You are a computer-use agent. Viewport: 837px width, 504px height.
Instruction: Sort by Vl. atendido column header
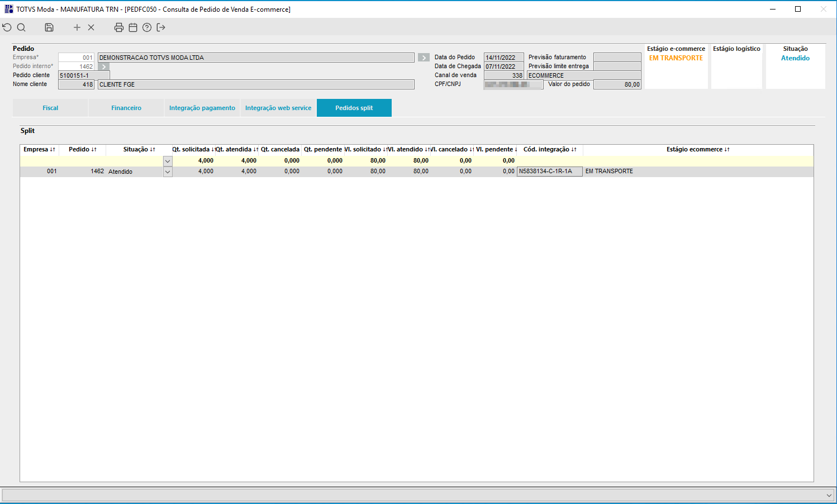point(409,149)
